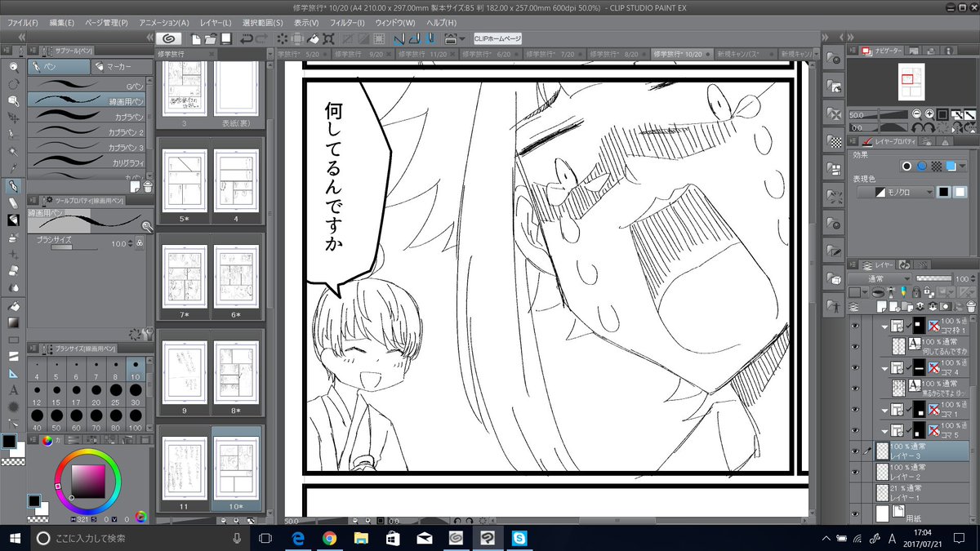The image size is (980, 551).
Task: Open CLIP STUDIO via the spiral logo button
Action: coord(168,38)
